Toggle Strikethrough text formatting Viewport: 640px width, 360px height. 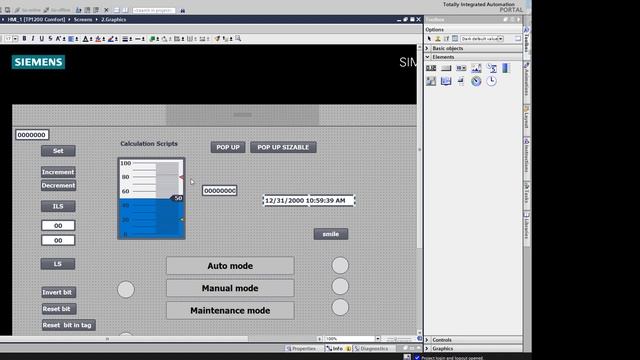point(50,38)
